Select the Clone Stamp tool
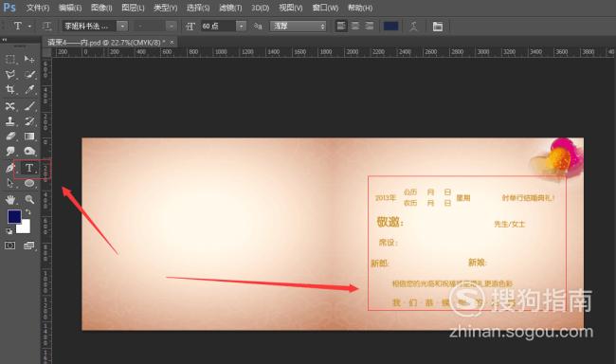The width and height of the screenshot is (616, 364). click(10, 121)
